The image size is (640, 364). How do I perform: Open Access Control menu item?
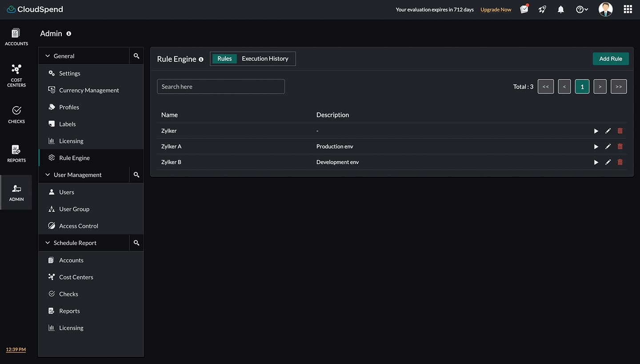point(79,226)
